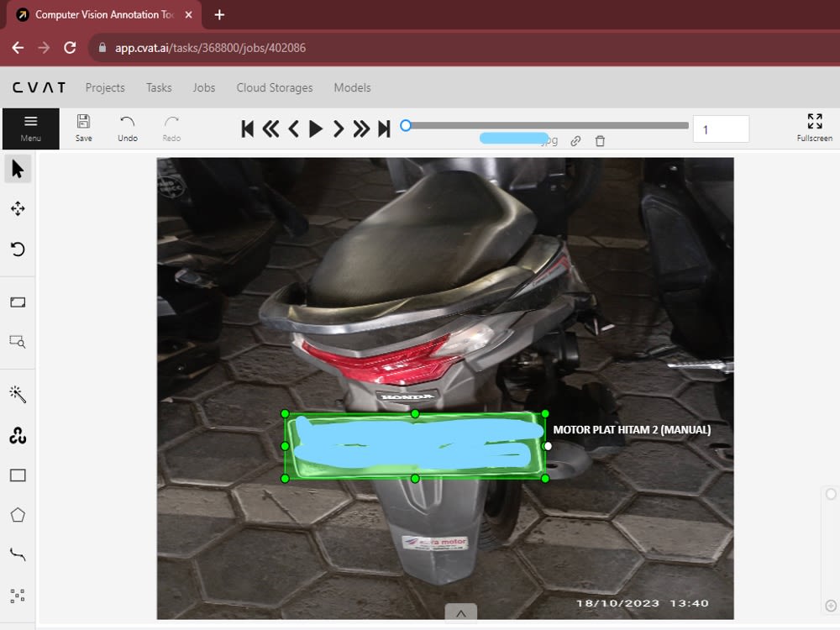Focus the frame number input field
Screen dimensions: 840x630
(x=721, y=129)
